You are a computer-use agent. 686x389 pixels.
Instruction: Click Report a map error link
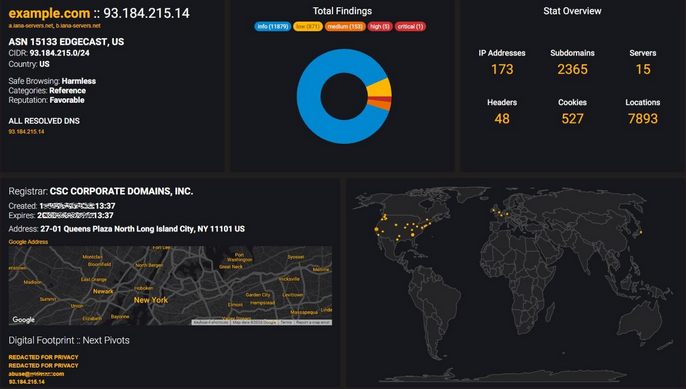pyautogui.click(x=313, y=322)
